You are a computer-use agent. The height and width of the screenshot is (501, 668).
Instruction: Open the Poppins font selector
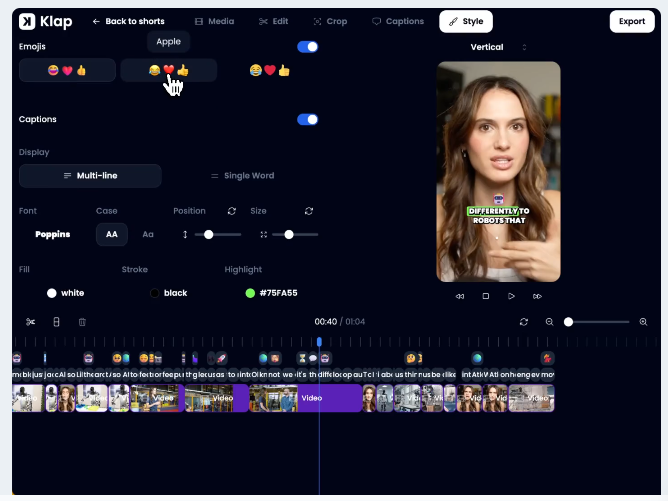[x=52, y=234]
